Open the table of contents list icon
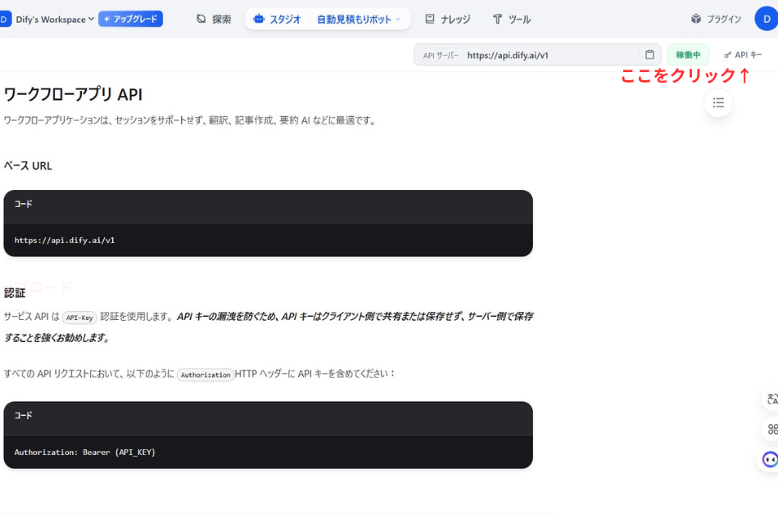The image size is (778, 532). click(x=718, y=102)
